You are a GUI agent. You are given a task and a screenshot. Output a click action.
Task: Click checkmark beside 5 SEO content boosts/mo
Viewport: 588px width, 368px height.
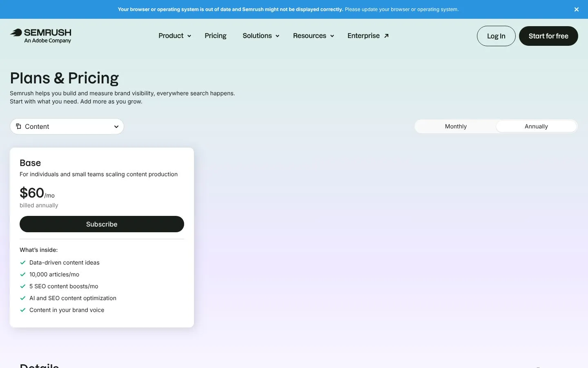tap(23, 286)
